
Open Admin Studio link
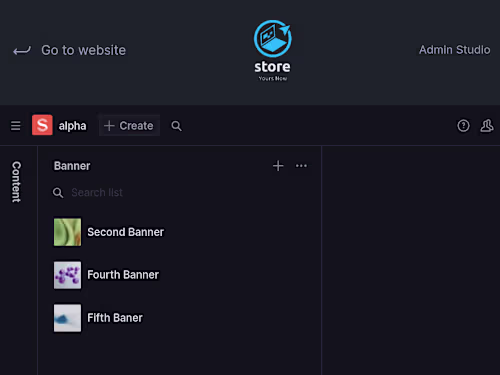454,50
